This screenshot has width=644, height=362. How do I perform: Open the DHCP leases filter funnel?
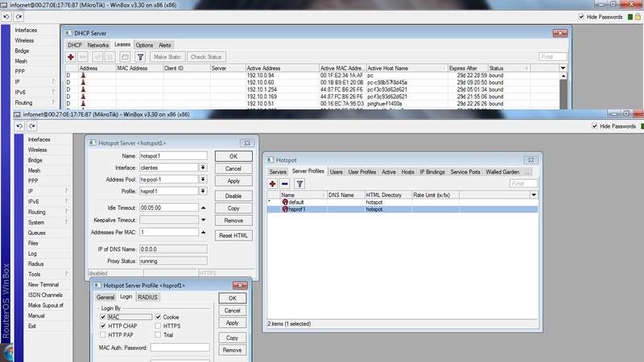[x=140, y=57]
